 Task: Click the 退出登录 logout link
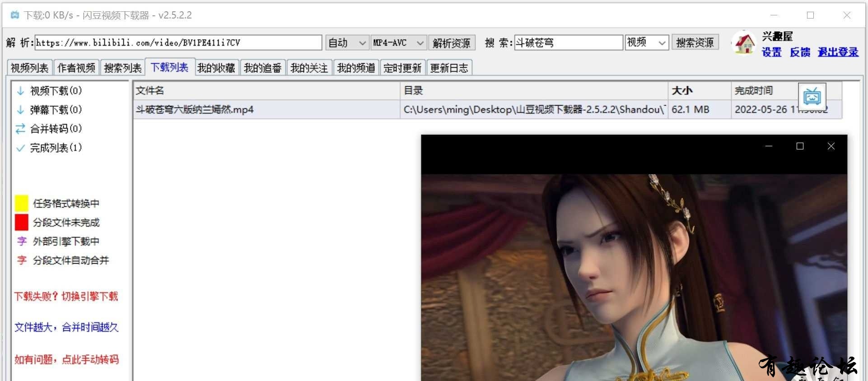(x=838, y=52)
